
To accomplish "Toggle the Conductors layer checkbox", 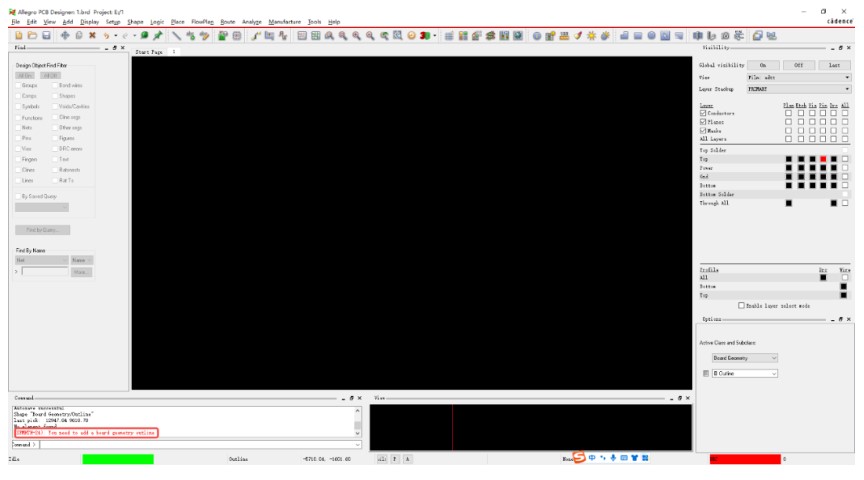I will pos(703,113).
